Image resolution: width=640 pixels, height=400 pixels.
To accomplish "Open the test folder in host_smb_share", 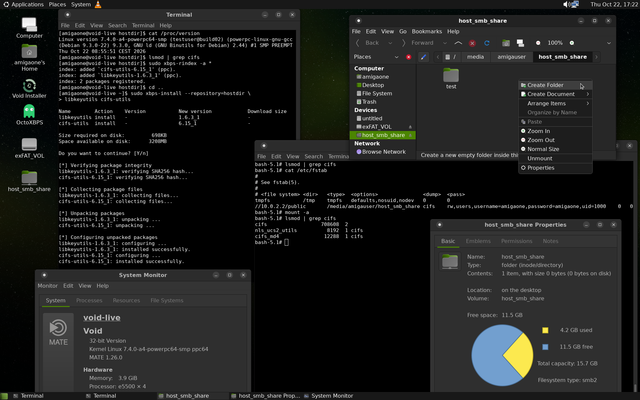I will pos(451,78).
